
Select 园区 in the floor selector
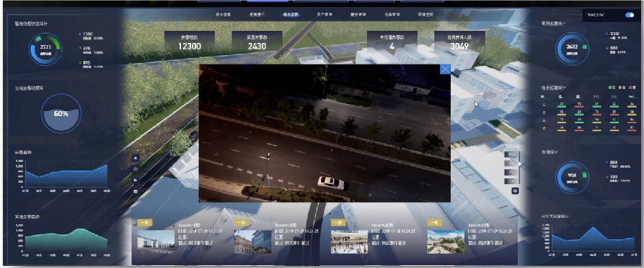[x=512, y=155]
